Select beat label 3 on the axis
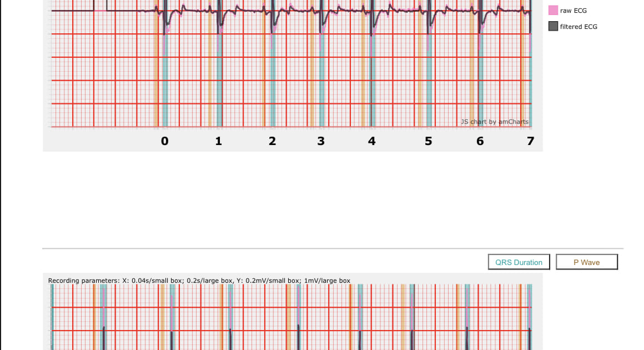Screen dimensions: 644x350 coord(321,141)
